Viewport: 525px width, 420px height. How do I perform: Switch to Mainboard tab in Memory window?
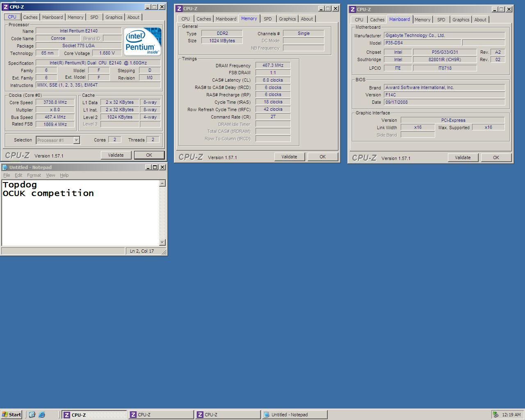[x=226, y=19]
